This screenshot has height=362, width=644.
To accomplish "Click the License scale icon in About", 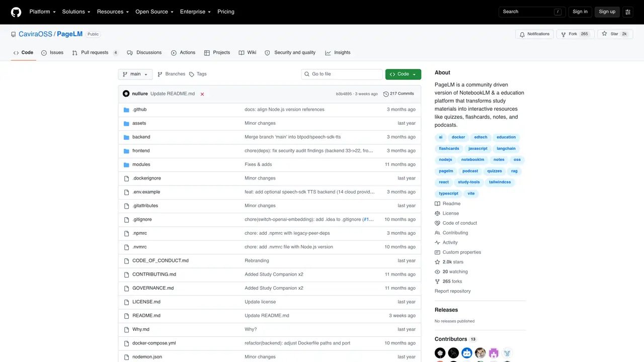I will [x=438, y=213].
